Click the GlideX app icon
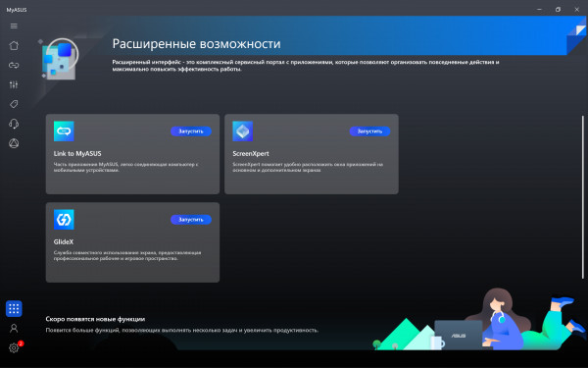 64,219
